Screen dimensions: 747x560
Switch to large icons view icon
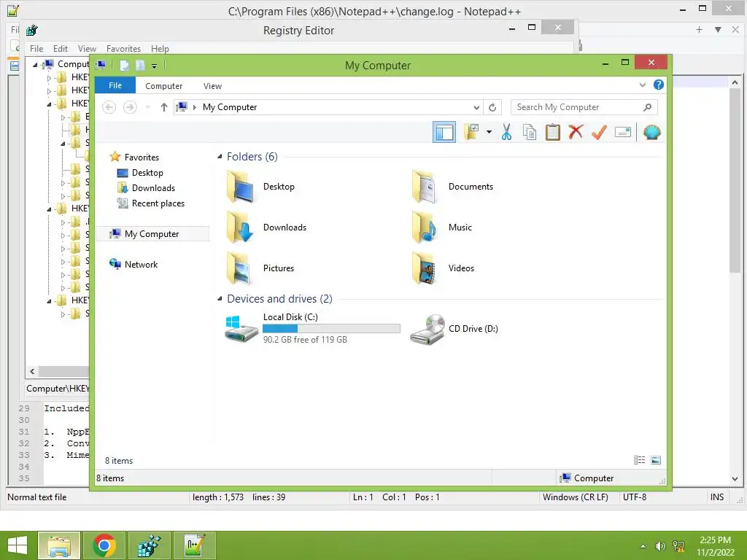[656, 459]
